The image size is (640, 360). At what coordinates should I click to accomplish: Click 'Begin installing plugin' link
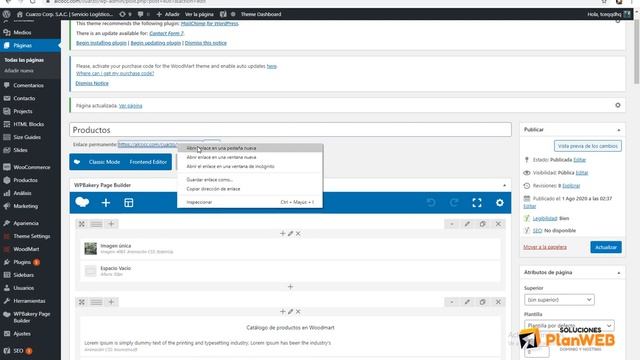(x=101, y=43)
